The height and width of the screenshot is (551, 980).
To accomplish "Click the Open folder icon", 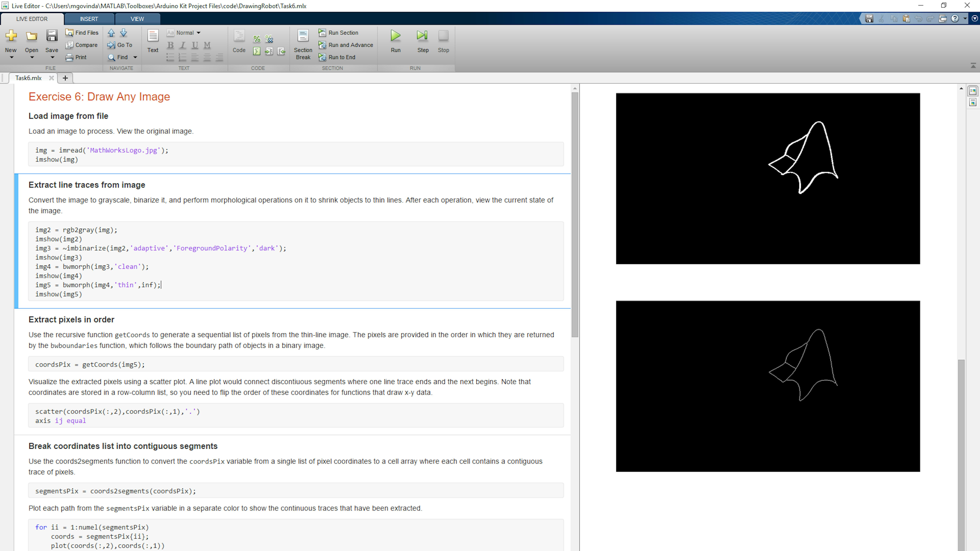I will click(32, 36).
